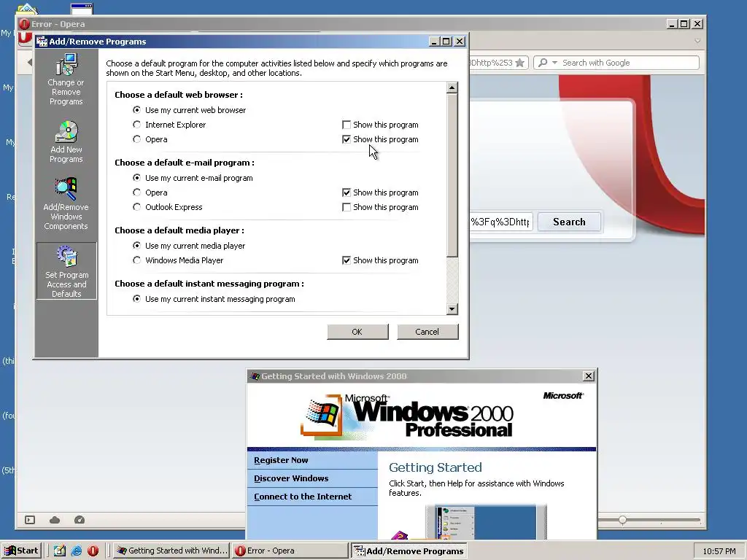This screenshot has width=747, height=560.
Task: Minimize the Add/Remove Programs window
Action: (434, 42)
